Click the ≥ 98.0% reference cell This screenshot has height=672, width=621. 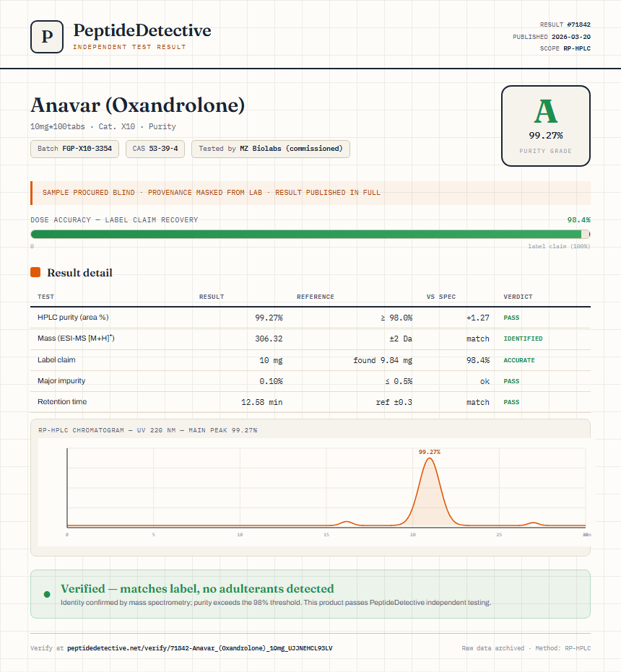[x=396, y=318]
